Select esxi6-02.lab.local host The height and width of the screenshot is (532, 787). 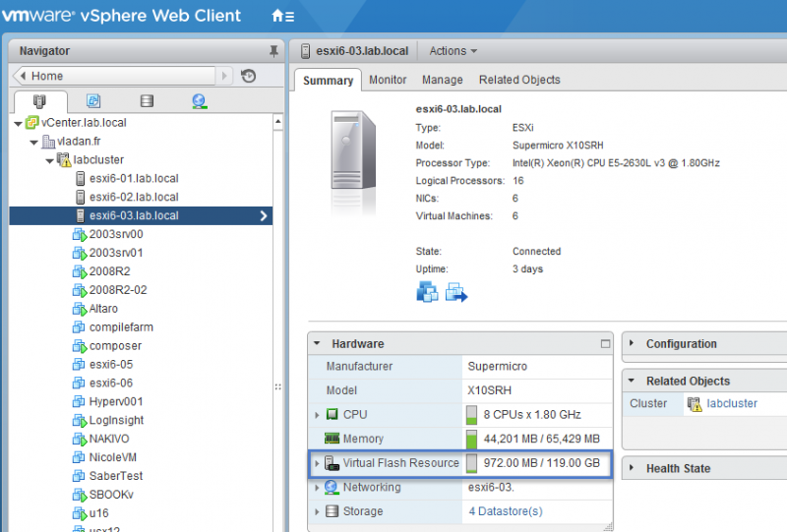(134, 198)
